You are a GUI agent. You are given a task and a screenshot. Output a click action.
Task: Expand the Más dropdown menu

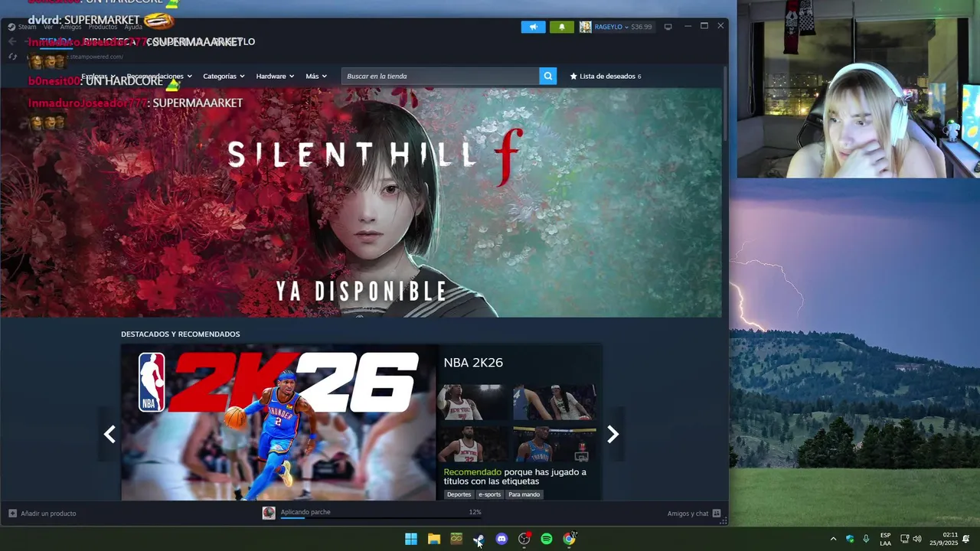(316, 76)
